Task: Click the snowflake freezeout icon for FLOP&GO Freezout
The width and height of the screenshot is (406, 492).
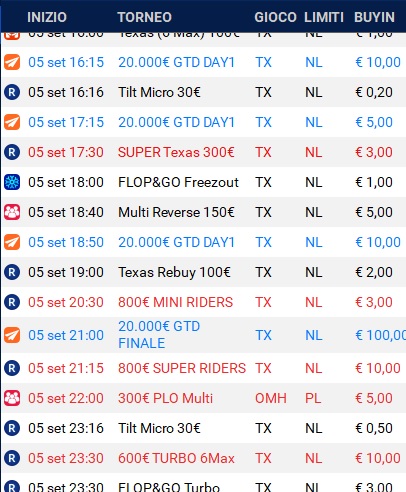Action: (12, 182)
